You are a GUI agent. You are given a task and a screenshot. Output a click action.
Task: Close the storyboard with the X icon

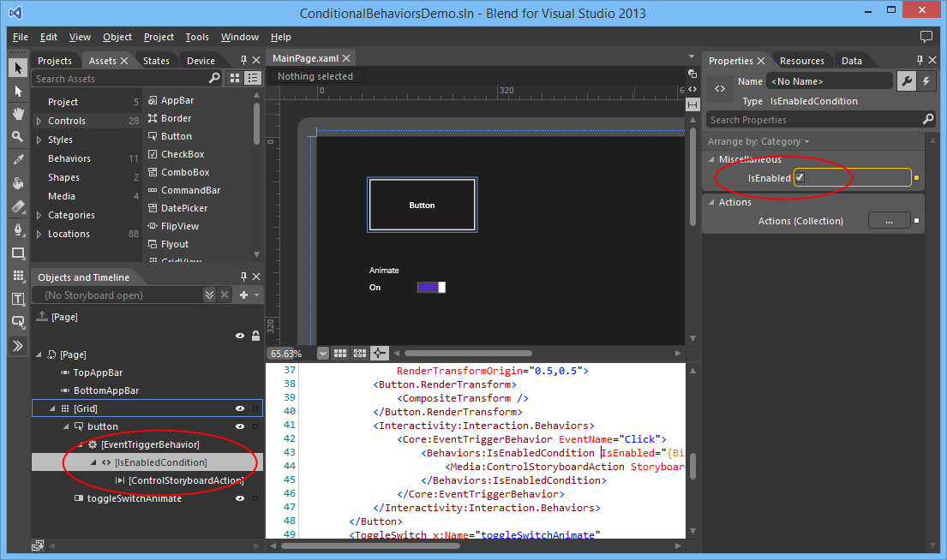coord(225,295)
